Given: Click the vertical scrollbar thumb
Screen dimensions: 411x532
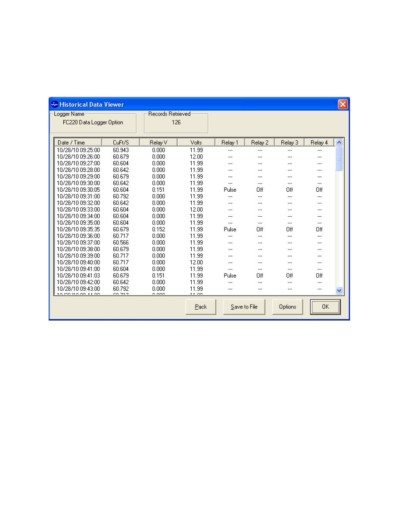Looking at the screenshot, I should point(339,159).
